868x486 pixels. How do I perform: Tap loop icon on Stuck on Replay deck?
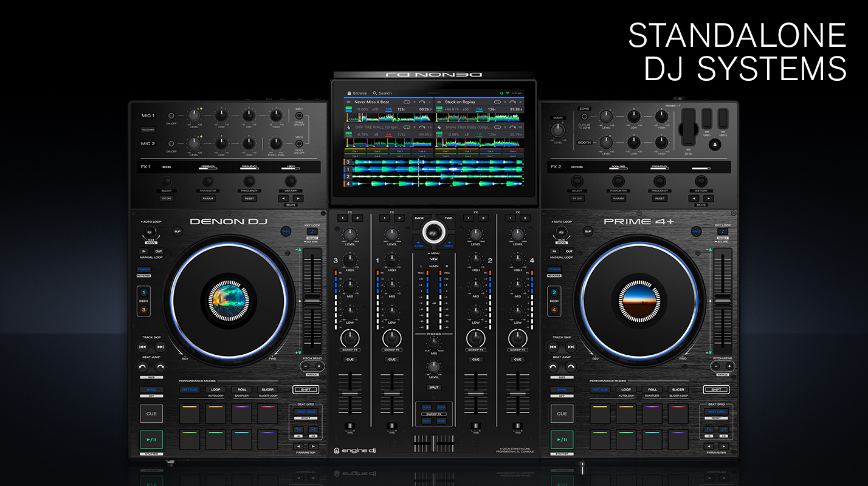click(x=497, y=102)
